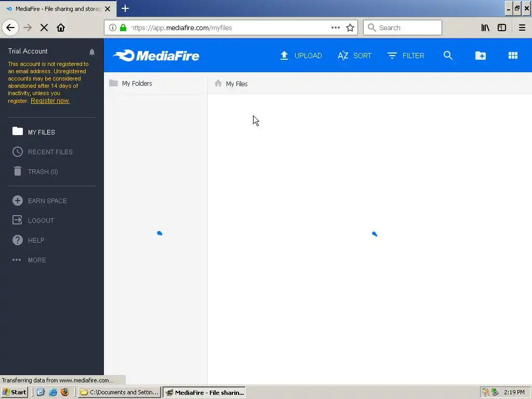Click Earn Space in sidebar
Viewport: 532px width, 399px height.
point(39,201)
